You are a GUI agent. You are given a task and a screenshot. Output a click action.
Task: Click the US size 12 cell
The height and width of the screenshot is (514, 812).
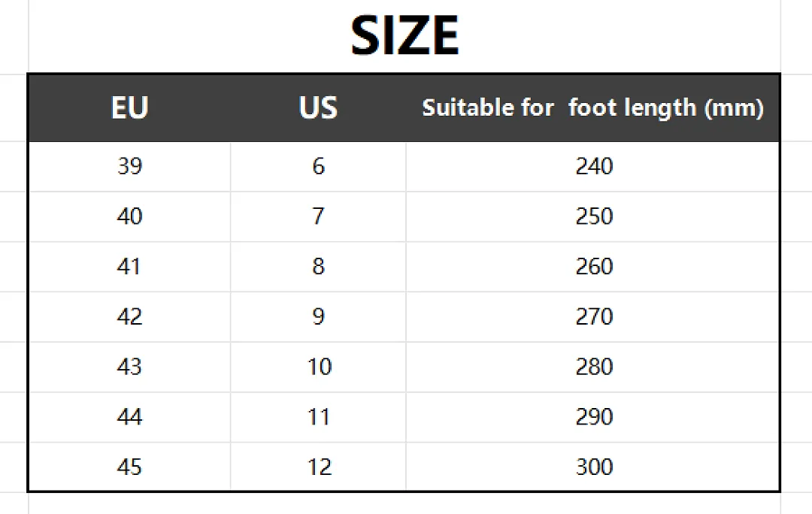[319, 467]
